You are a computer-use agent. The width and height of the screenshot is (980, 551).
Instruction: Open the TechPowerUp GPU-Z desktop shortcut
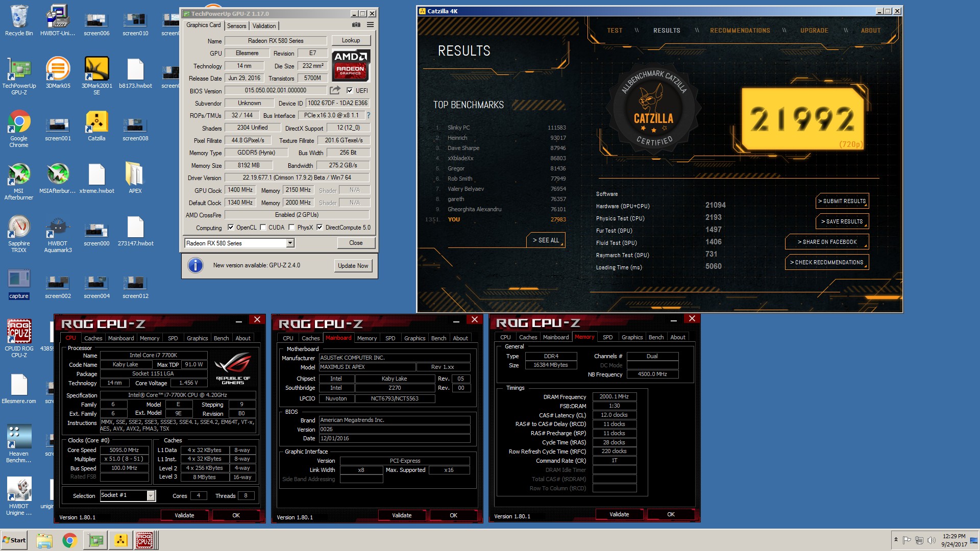(19, 77)
